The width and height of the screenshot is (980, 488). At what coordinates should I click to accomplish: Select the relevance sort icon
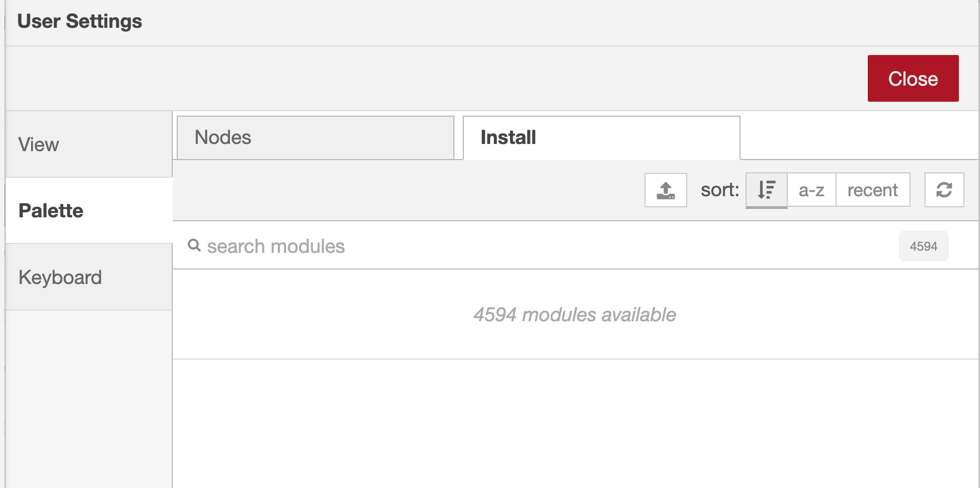(767, 190)
